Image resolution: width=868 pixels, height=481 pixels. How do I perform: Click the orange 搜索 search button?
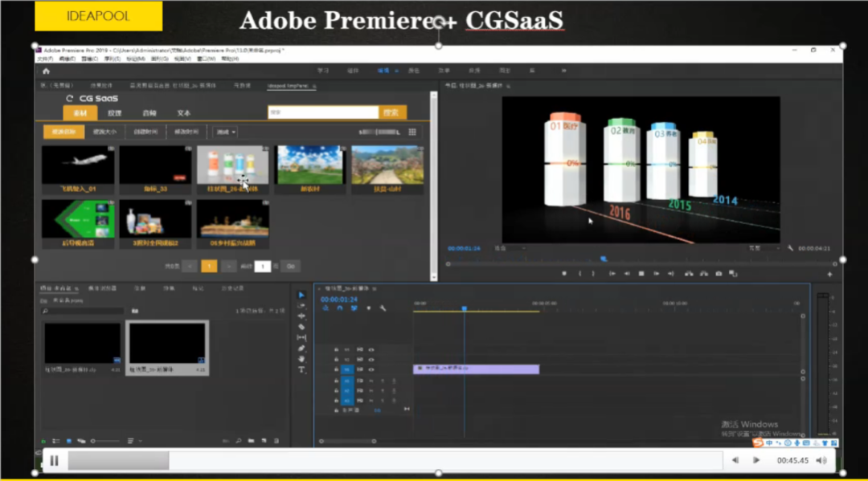[392, 112]
